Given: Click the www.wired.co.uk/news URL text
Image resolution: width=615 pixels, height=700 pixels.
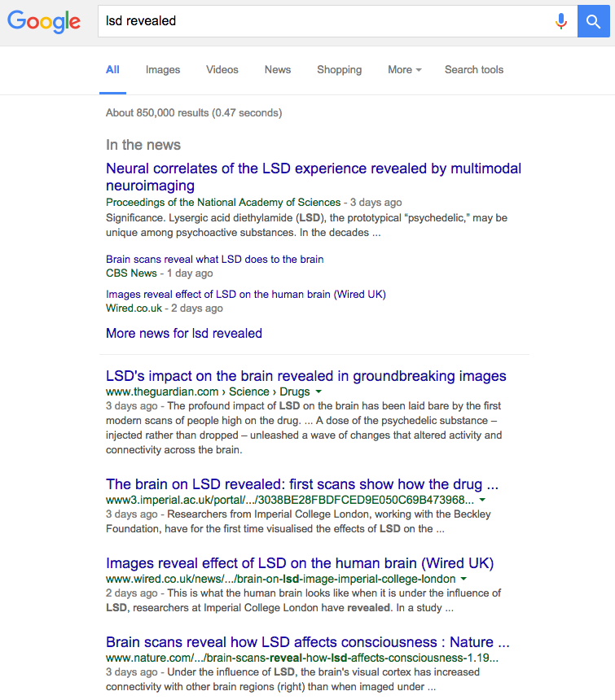Looking at the screenshot, I should click(280, 579).
